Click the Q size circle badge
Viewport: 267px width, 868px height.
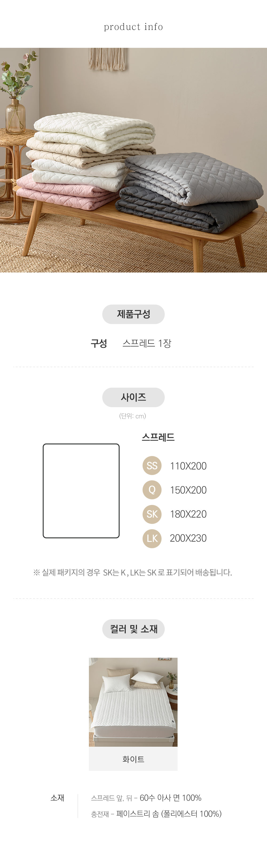coord(152,490)
